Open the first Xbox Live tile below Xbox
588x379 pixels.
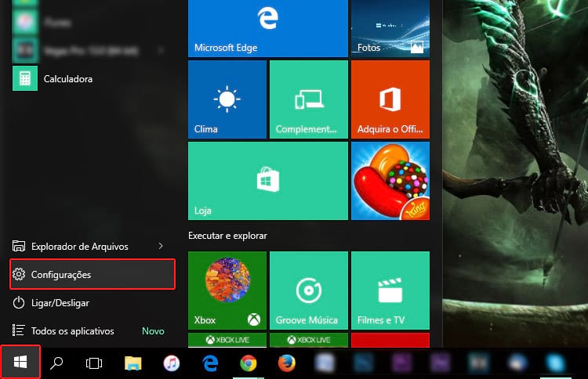pos(227,340)
